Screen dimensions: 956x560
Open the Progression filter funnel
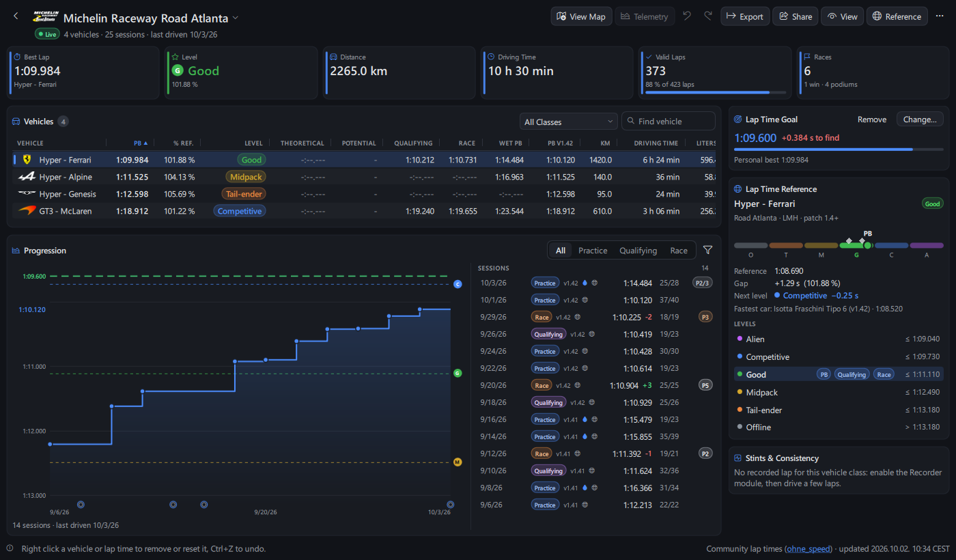pos(708,250)
